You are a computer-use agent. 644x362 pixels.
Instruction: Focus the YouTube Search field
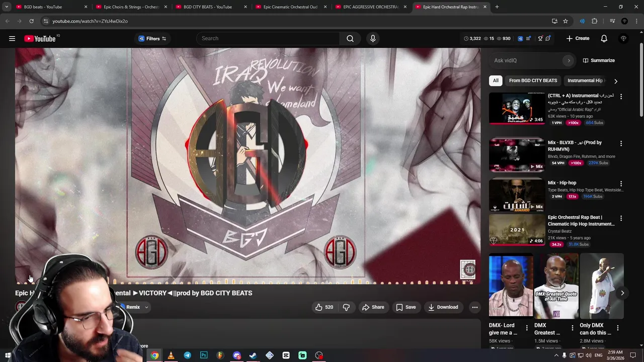pos(268,38)
